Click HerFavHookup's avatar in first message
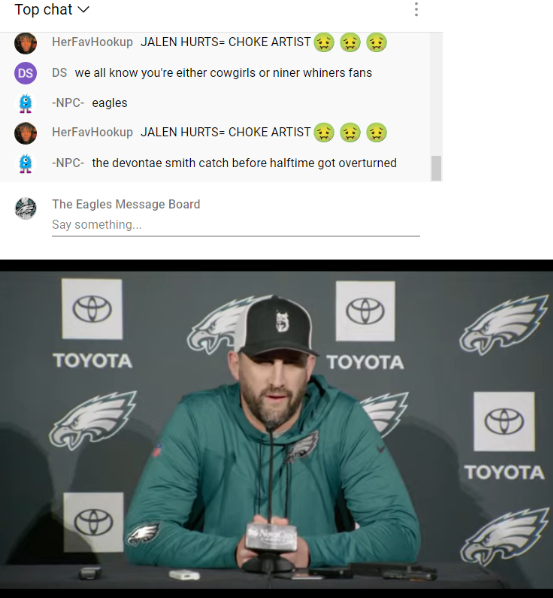This screenshot has width=553, height=598. (26, 43)
